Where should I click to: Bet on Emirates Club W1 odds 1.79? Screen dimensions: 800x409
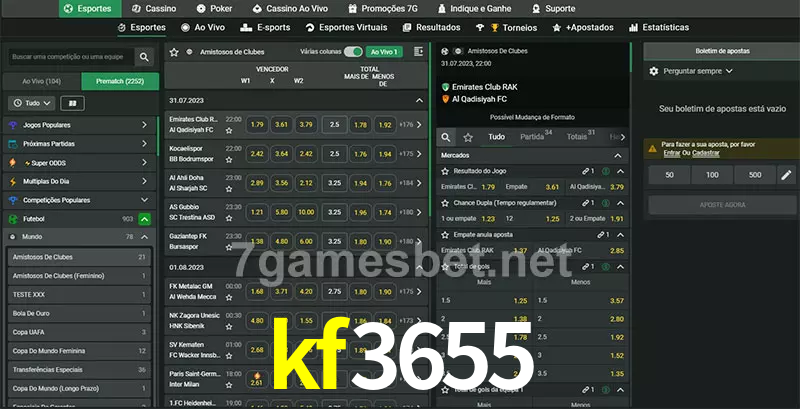257,124
